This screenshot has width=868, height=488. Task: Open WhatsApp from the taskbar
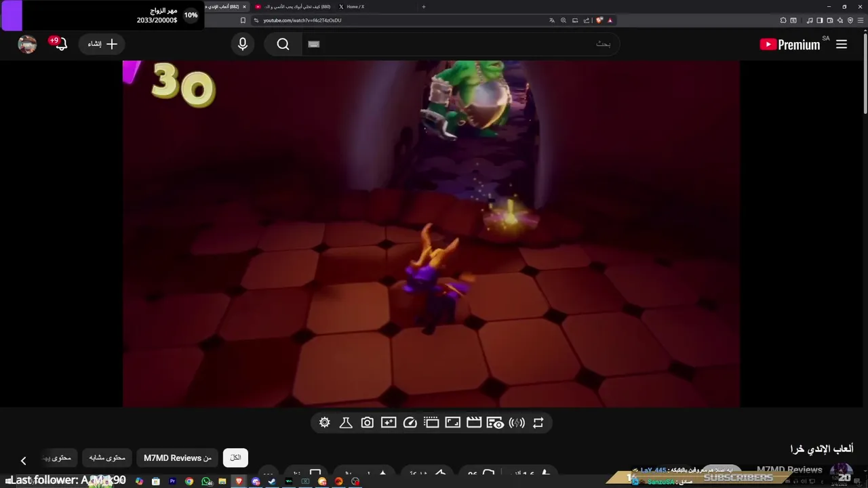pos(206,481)
